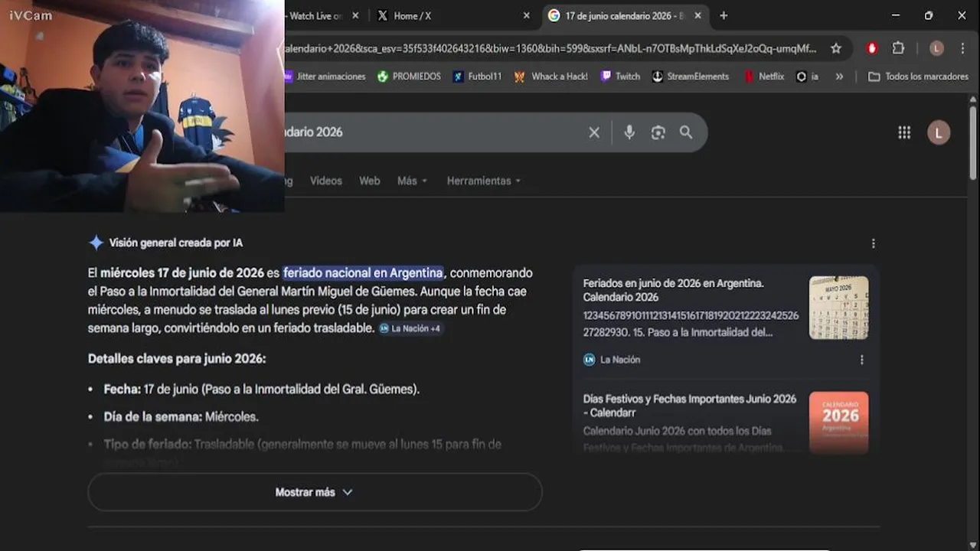Open La Nación result three-dot menu
This screenshot has height=551, width=980.
862,360
